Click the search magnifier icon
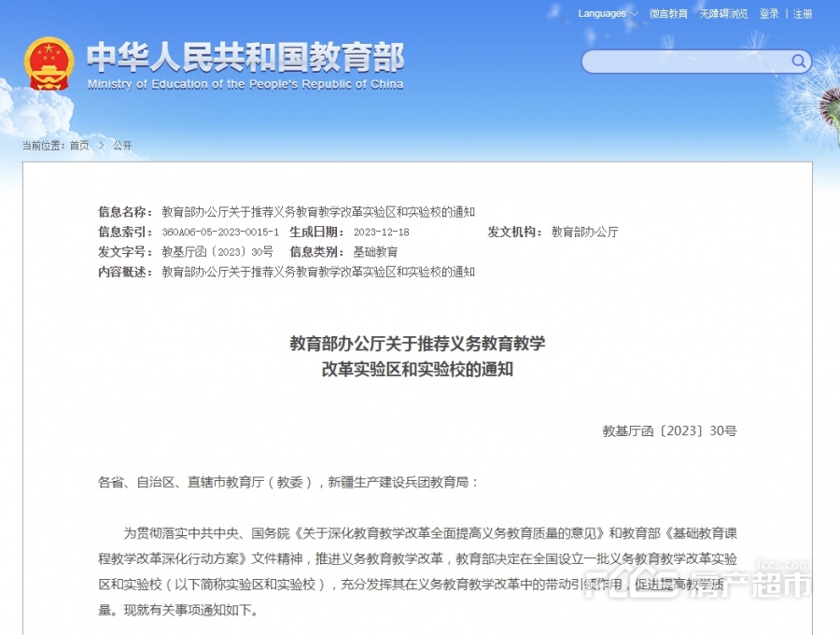 pos(798,62)
